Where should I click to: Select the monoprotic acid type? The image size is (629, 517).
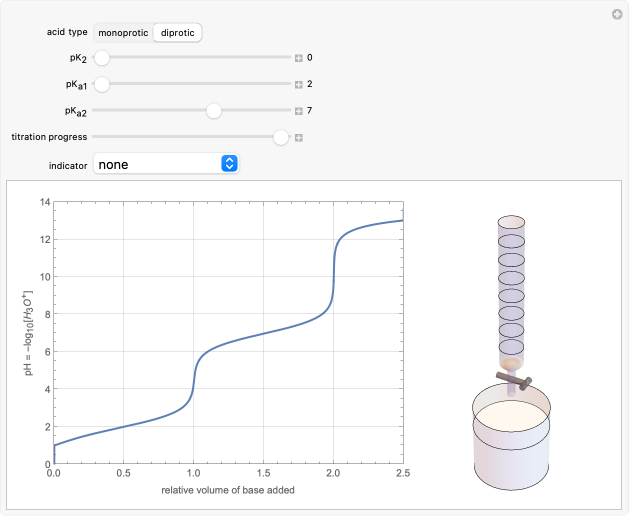coord(123,32)
